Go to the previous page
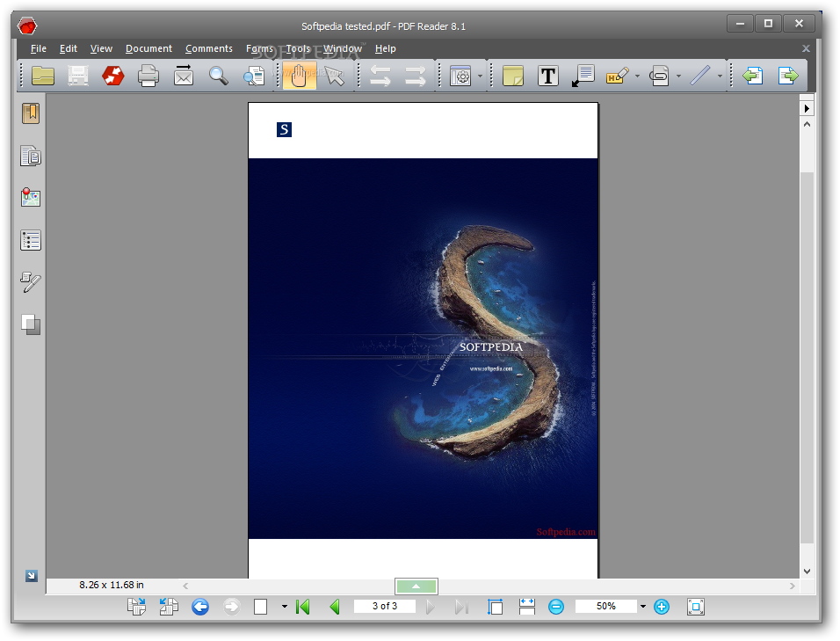Viewport: 840px width, 641px height. 335,607
